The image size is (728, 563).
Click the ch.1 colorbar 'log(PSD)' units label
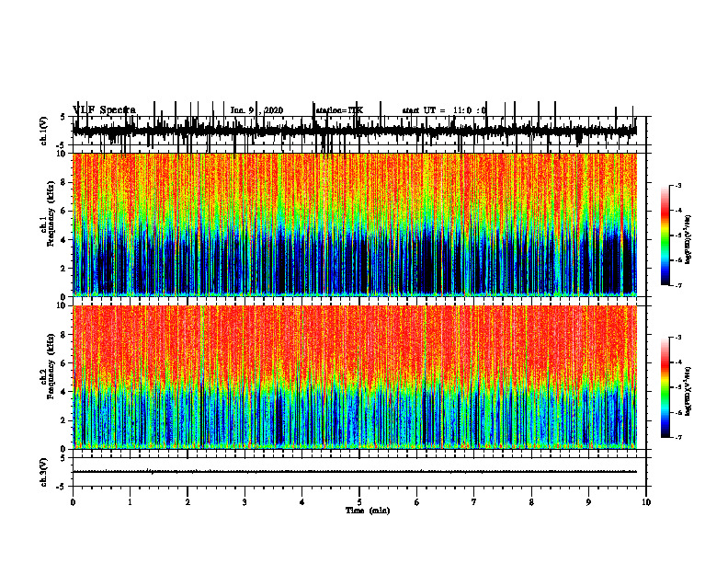[688, 240]
